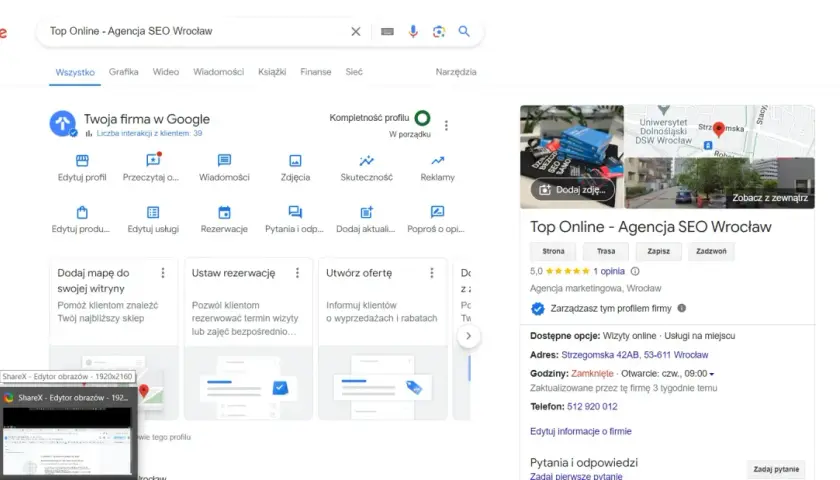Open three-dot menu of Twoja firma panel
The width and height of the screenshot is (840, 480).
pyautogui.click(x=446, y=125)
